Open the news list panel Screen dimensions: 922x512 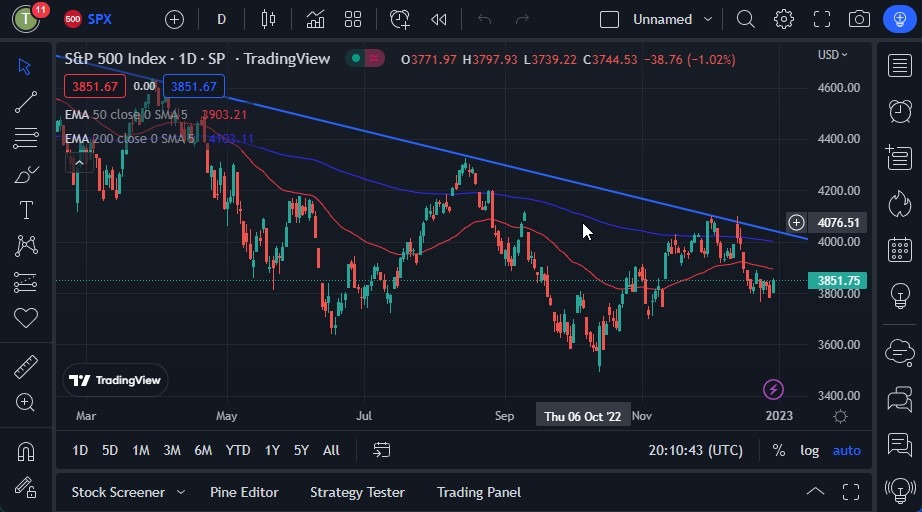pyautogui.click(x=900, y=158)
